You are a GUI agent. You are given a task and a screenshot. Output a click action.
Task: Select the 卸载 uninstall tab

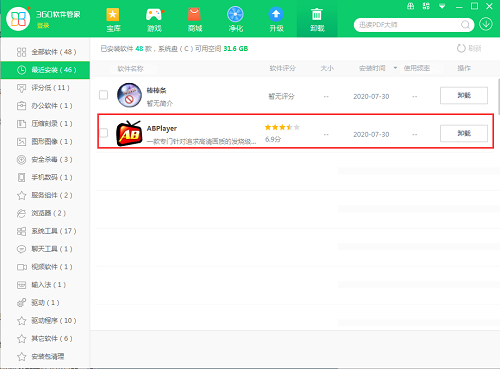(x=317, y=20)
